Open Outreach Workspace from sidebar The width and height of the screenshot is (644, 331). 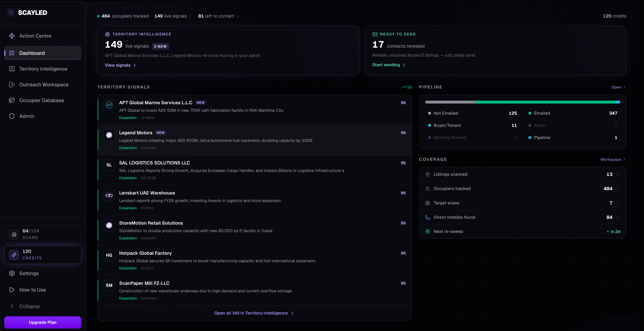pyautogui.click(x=43, y=85)
